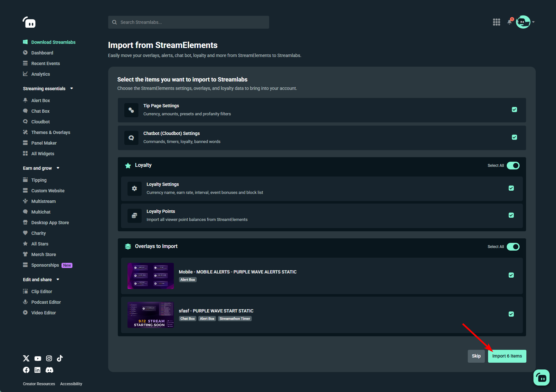Open the apps grid icon

[496, 22]
